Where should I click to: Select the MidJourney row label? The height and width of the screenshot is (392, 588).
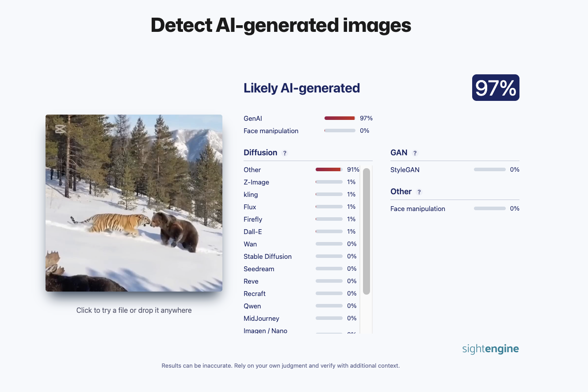[x=261, y=319]
